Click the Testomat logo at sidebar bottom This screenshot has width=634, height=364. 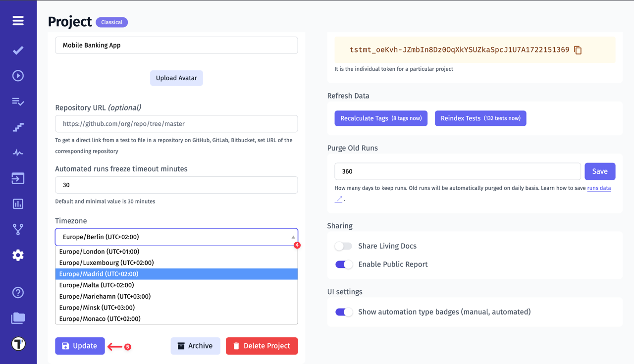[x=18, y=343]
